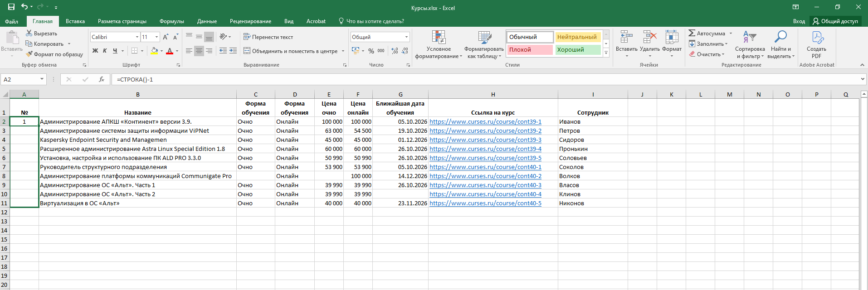
Task: Expand the formula bar
Action: click(863, 79)
